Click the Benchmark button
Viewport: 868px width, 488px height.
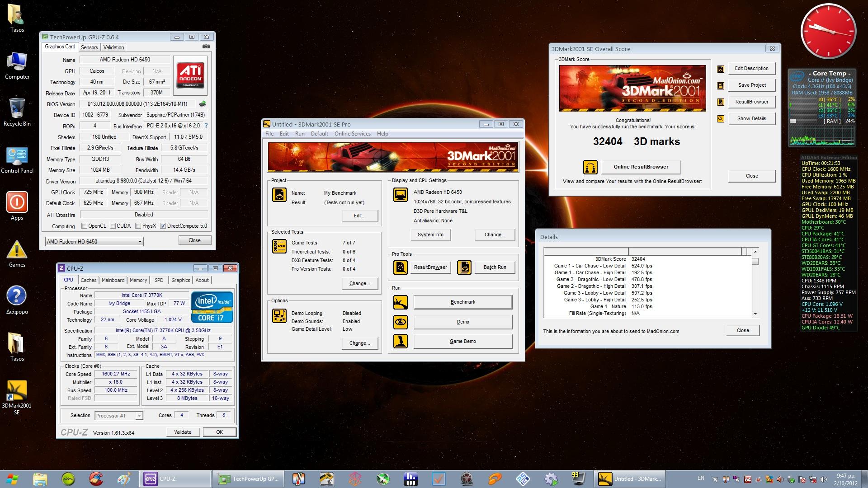[x=463, y=302]
